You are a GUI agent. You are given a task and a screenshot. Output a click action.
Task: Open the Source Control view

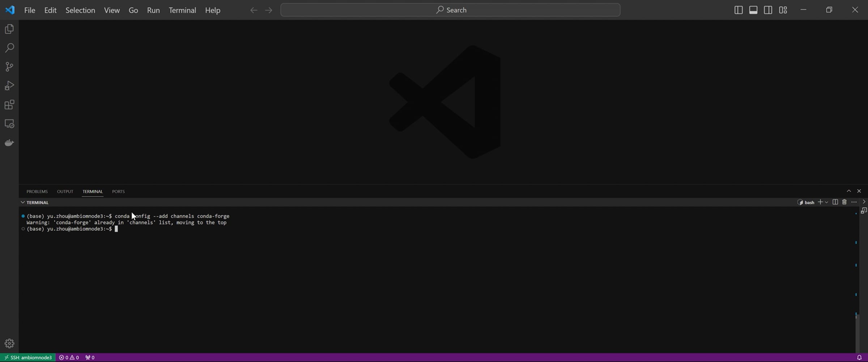9,67
